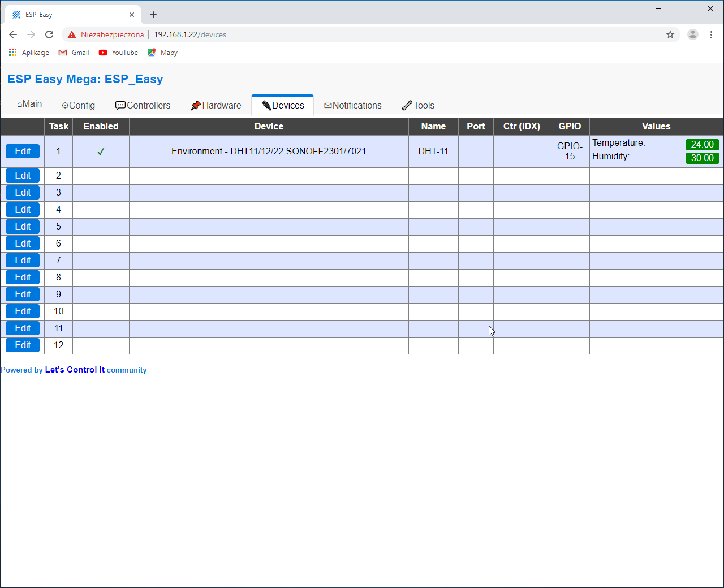The height and width of the screenshot is (588, 724).
Task: Open the Mapy bookmark
Action: (x=162, y=53)
